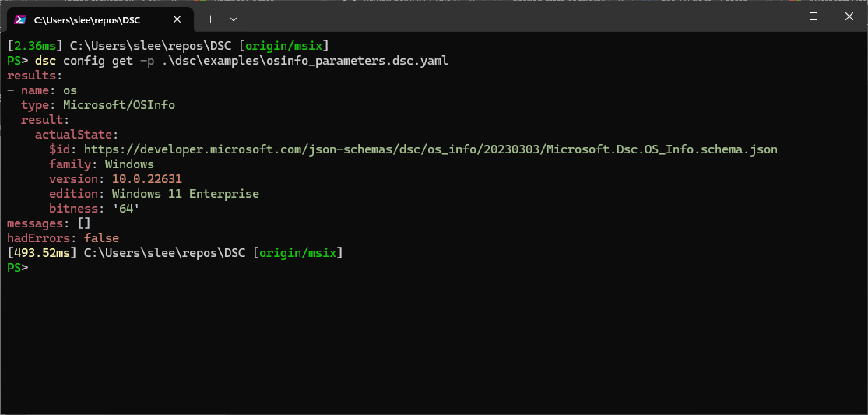This screenshot has width=868, height=415.
Task: Expand the new tab profiles dropdown chevron
Action: point(234,19)
